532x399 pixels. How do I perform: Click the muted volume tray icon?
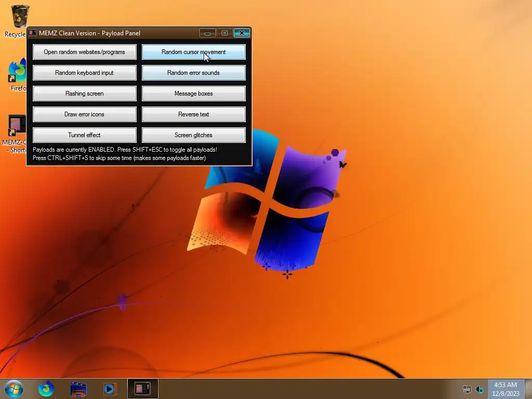480,390
